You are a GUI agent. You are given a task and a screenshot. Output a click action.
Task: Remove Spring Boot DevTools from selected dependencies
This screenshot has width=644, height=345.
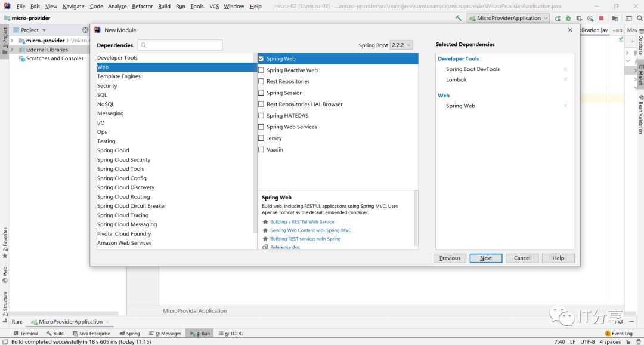(565, 69)
